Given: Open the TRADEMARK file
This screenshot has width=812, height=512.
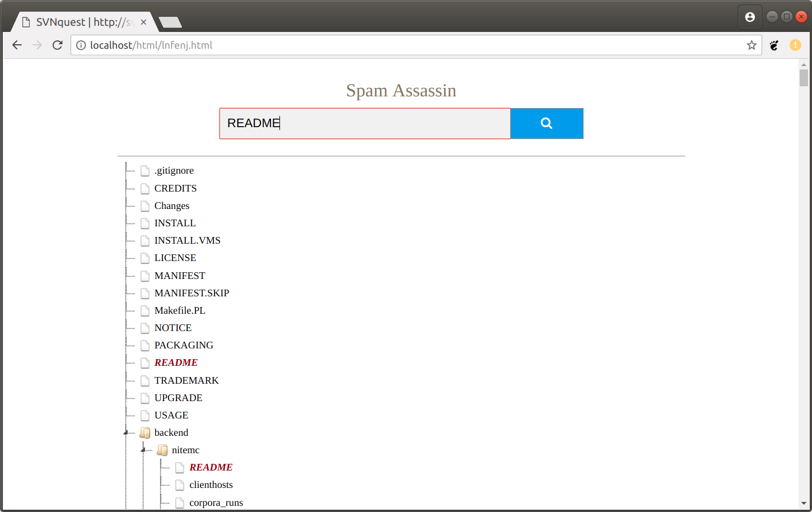Looking at the screenshot, I should [x=186, y=380].
